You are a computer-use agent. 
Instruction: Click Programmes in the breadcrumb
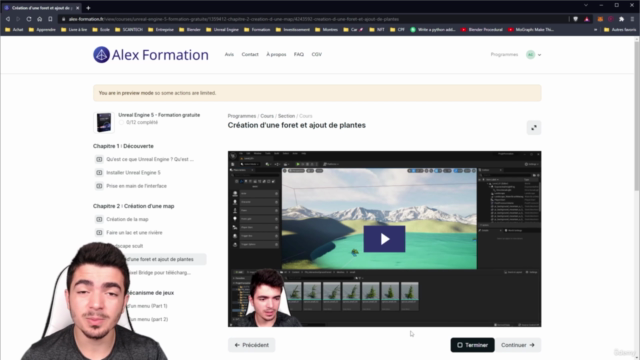(242, 116)
